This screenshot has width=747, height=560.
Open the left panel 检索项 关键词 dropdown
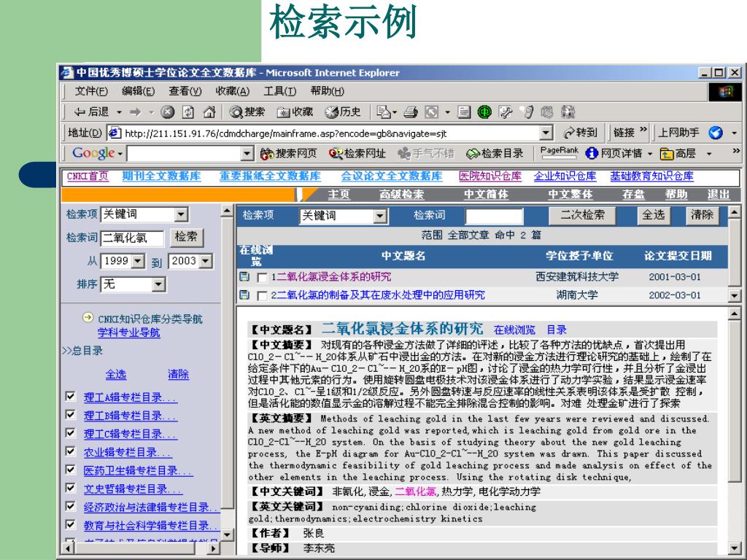[181, 215]
